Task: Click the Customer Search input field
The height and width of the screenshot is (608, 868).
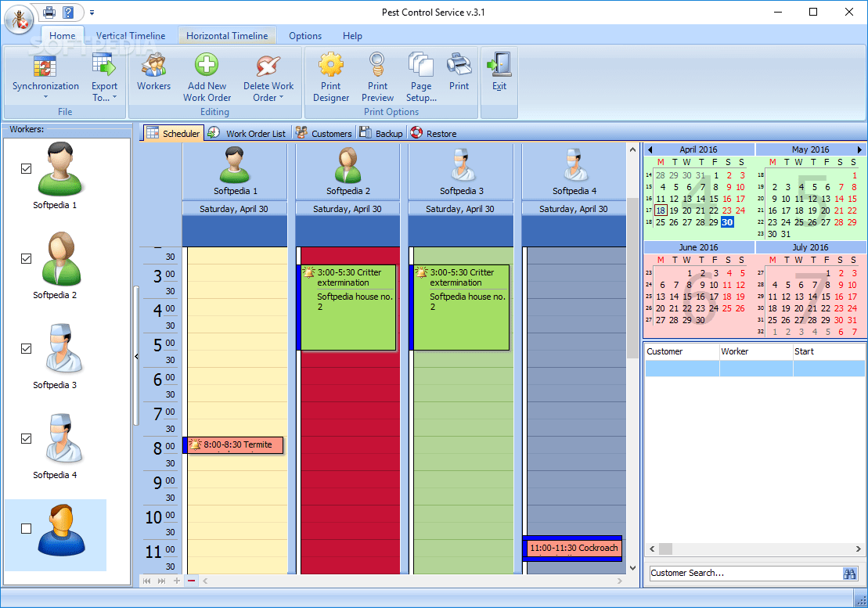Action: (x=745, y=573)
